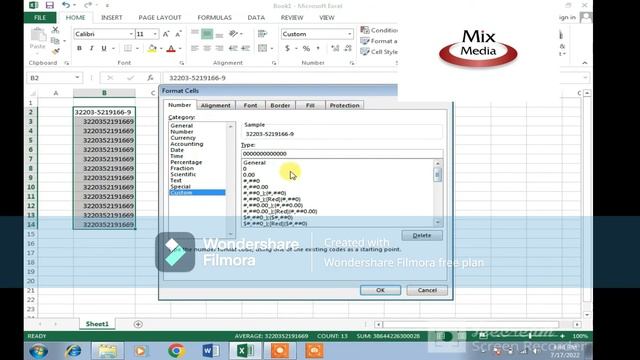Toggle Italic formatting in ribbon
The image size is (640, 360).
coord(91,49)
